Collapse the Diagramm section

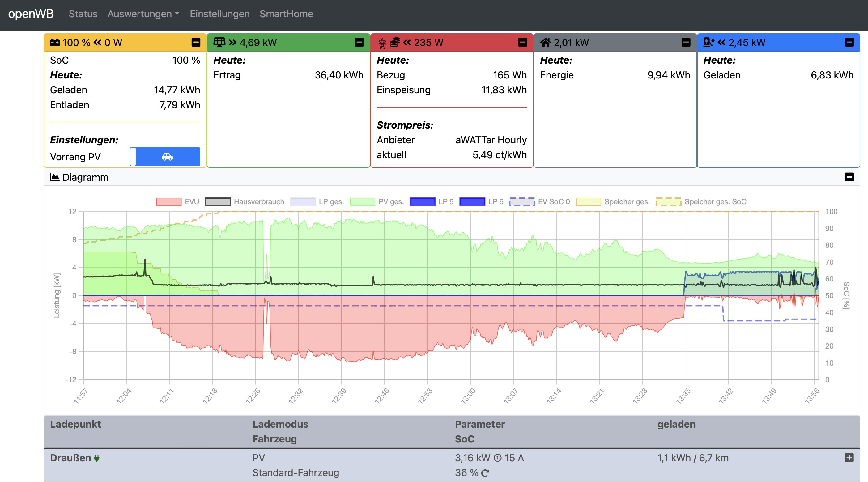(x=849, y=177)
